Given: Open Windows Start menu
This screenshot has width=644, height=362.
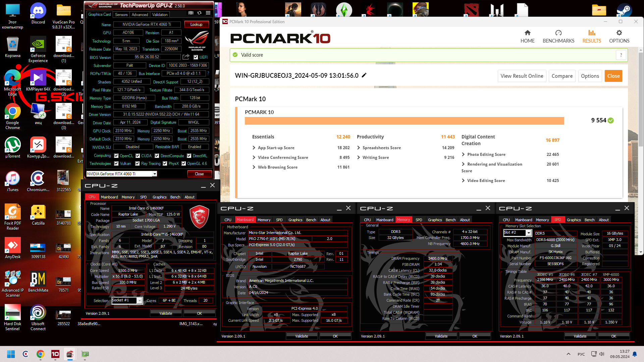Looking at the screenshot, I should click(11, 354).
